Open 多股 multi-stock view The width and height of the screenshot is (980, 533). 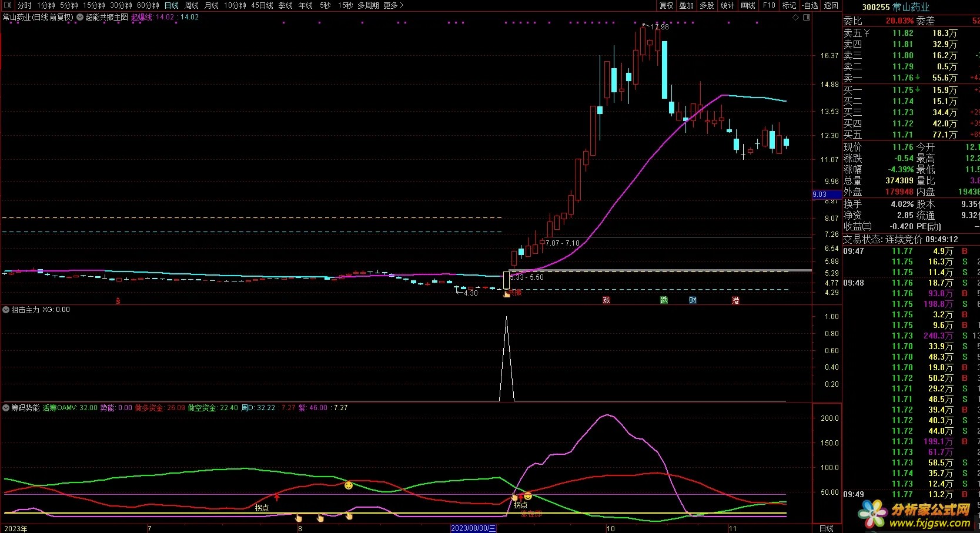707,5
